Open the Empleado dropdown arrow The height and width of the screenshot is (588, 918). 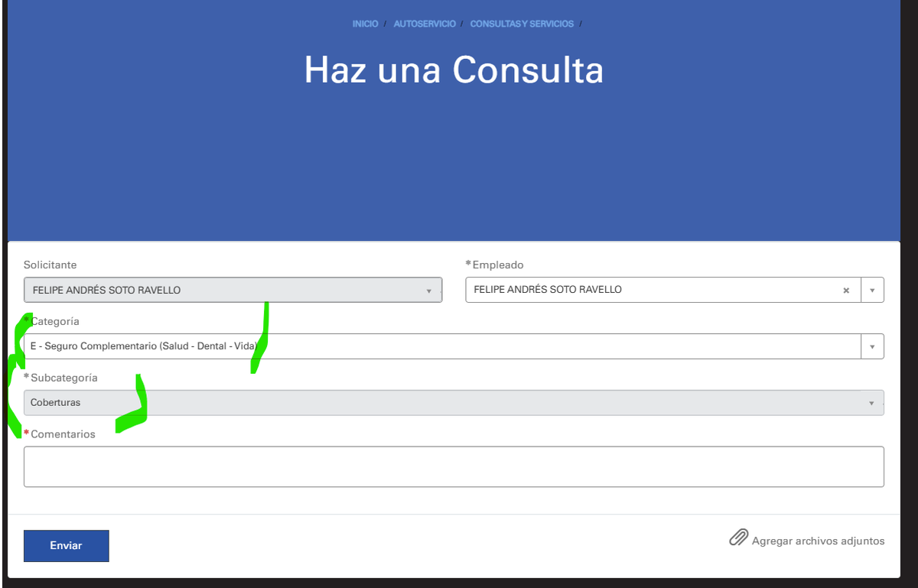coord(872,290)
